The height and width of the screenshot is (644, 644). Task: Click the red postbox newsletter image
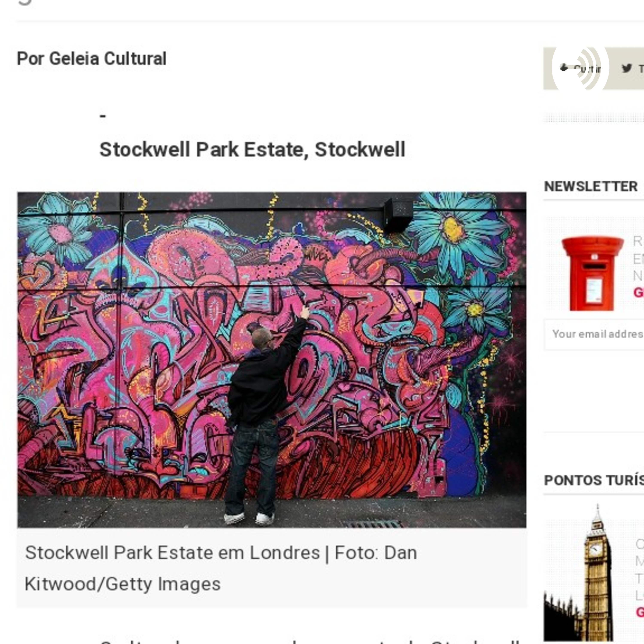point(592,273)
